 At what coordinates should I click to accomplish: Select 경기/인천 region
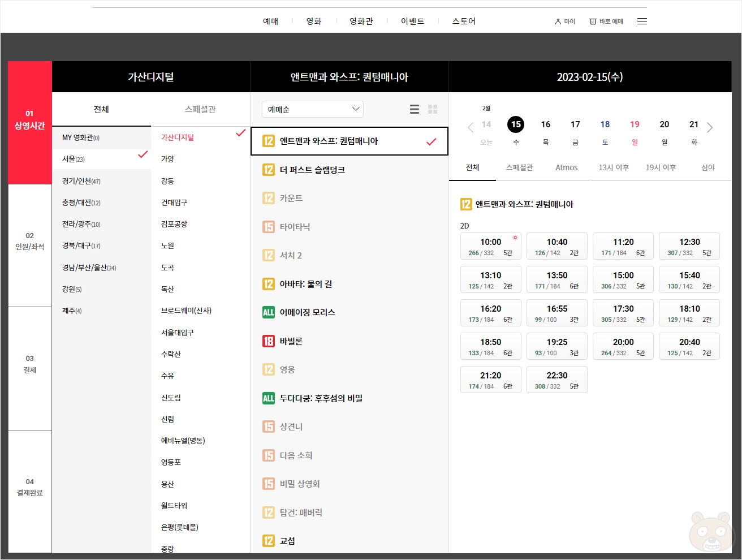click(x=101, y=181)
